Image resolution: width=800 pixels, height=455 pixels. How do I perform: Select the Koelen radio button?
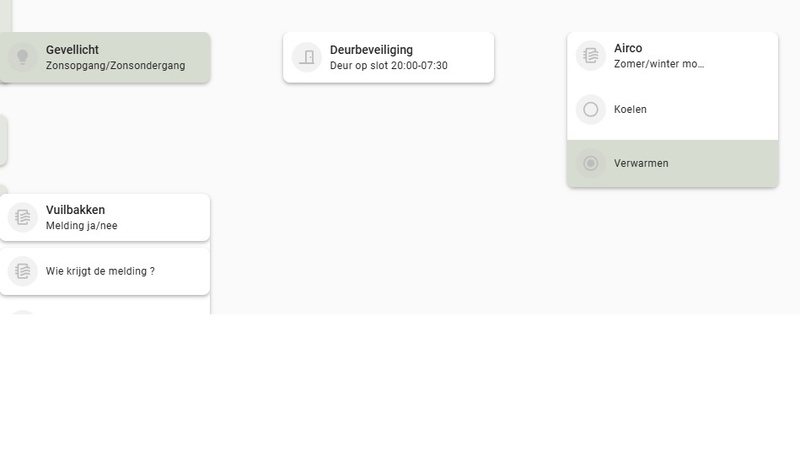[591, 109]
